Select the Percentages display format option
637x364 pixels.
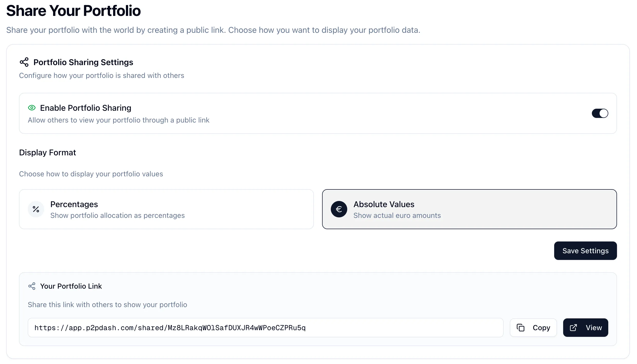(166, 209)
